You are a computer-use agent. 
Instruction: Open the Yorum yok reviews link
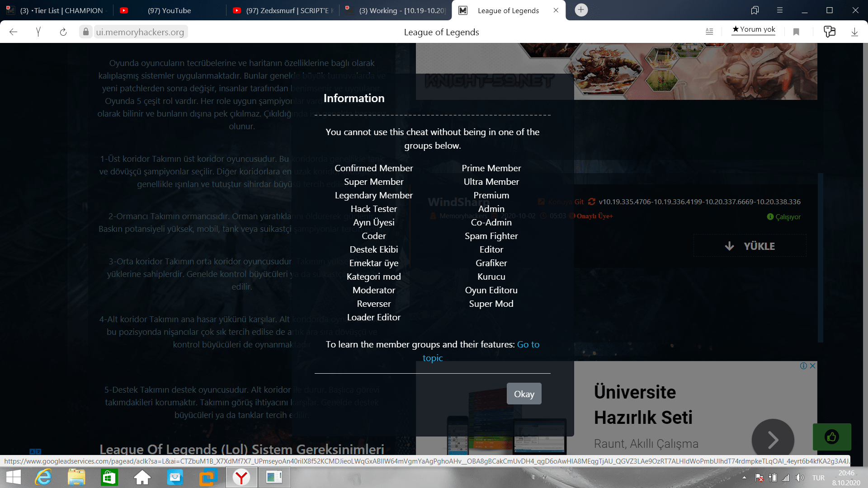754,29
